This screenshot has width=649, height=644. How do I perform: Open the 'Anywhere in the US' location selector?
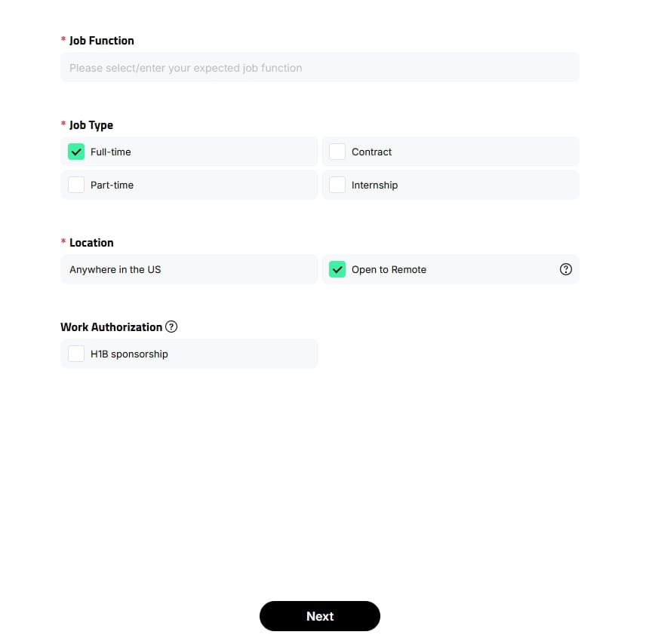(189, 269)
